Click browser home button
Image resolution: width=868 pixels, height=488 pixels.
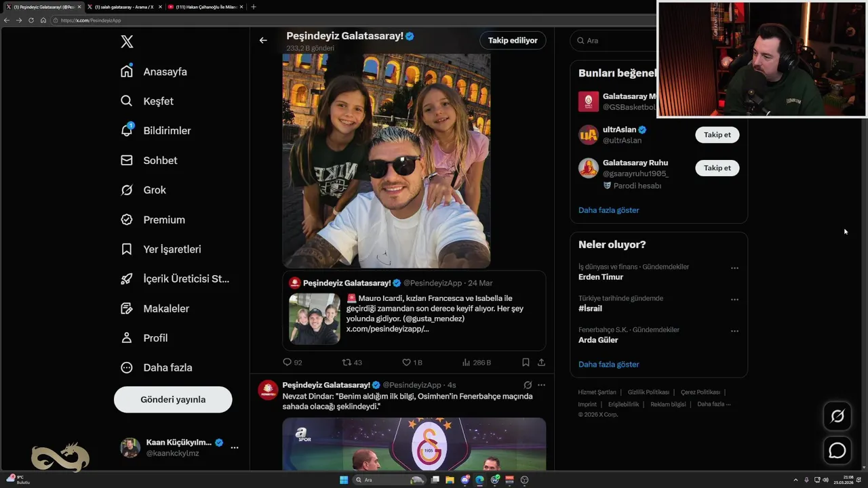[x=43, y=20]
